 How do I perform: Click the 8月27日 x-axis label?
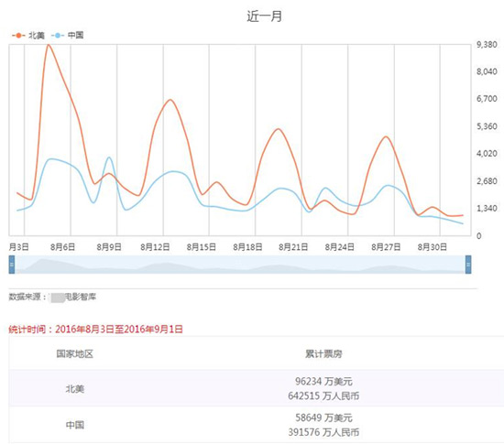click(387, 246)
